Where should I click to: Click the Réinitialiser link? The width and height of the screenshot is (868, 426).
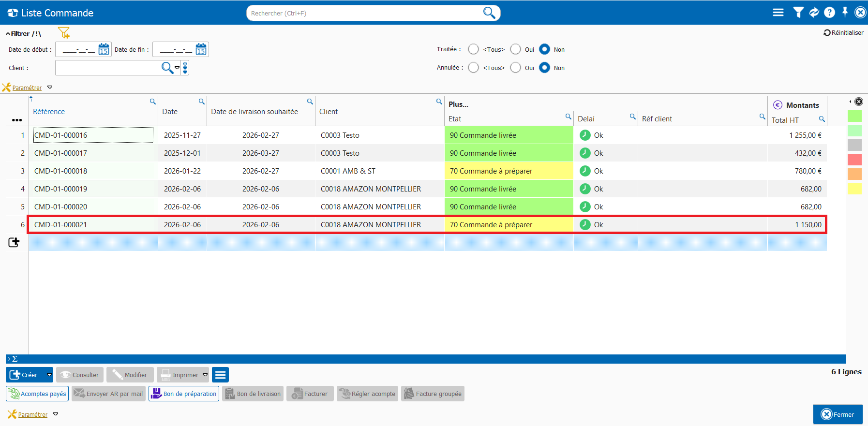point(843,33)
